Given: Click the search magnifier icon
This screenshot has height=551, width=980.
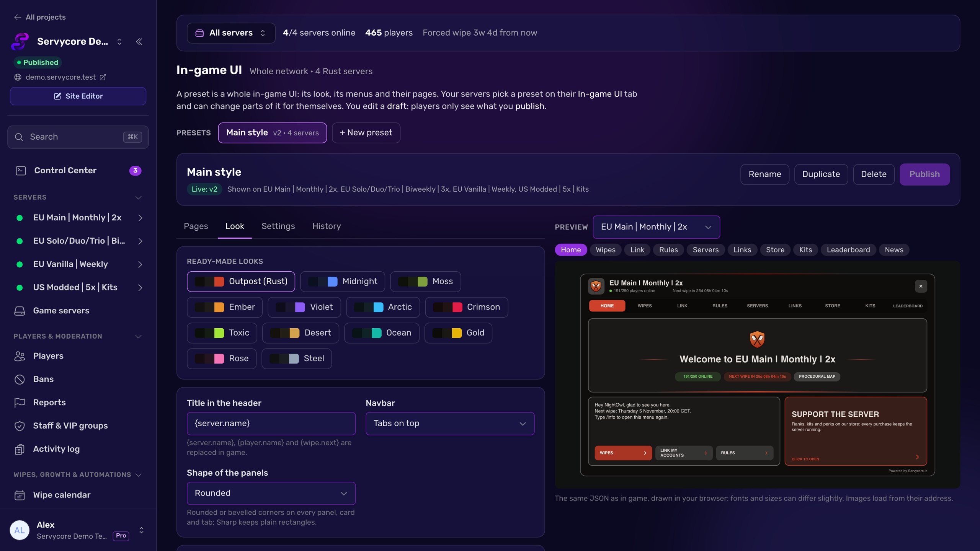Looking at the screenshot, I should click(19, 137).
